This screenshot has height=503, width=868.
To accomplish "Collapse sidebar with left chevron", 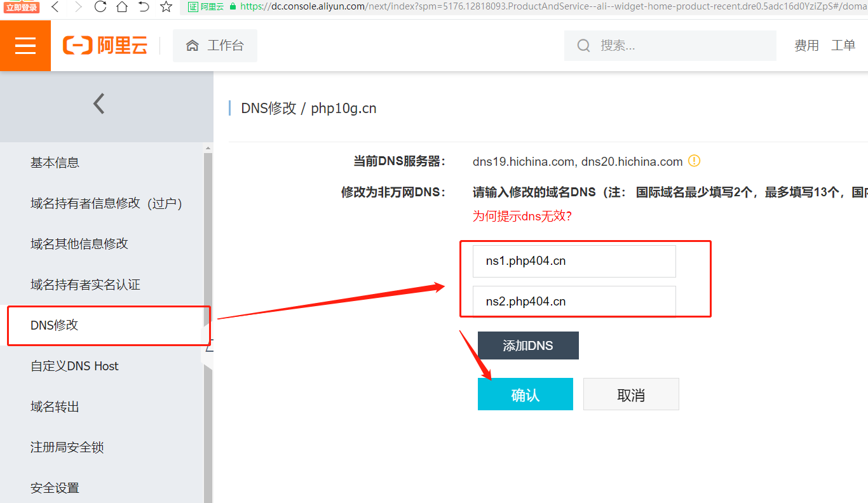I will [x=98, y=104].
